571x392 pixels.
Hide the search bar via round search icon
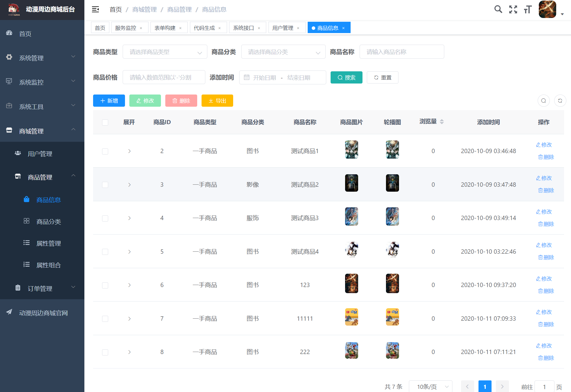(543, 101)
